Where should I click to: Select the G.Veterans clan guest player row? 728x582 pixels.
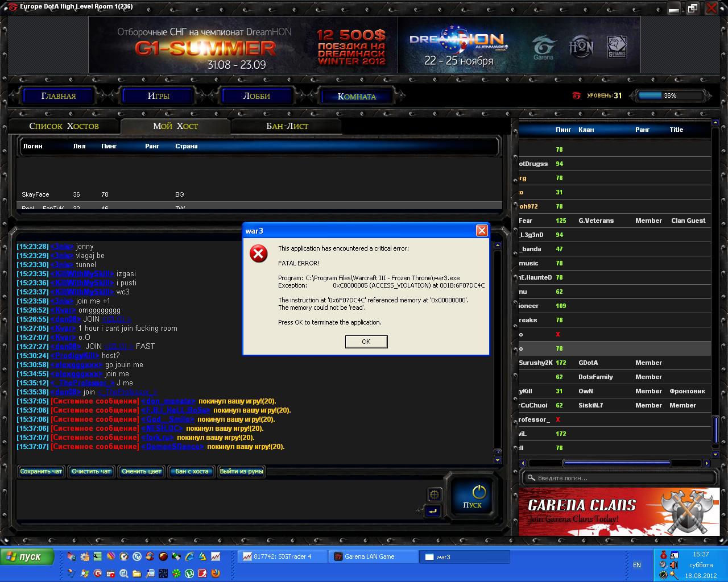615,221
